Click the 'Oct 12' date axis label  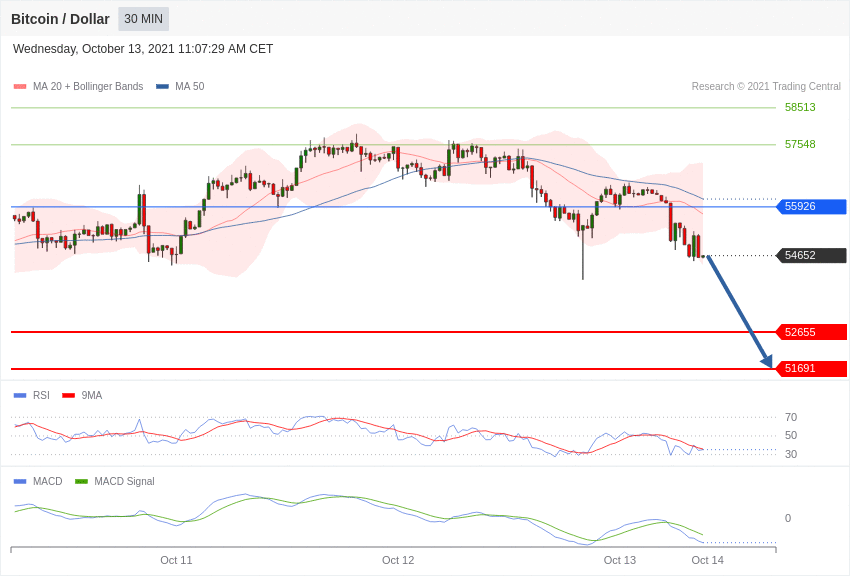point(398,560)
